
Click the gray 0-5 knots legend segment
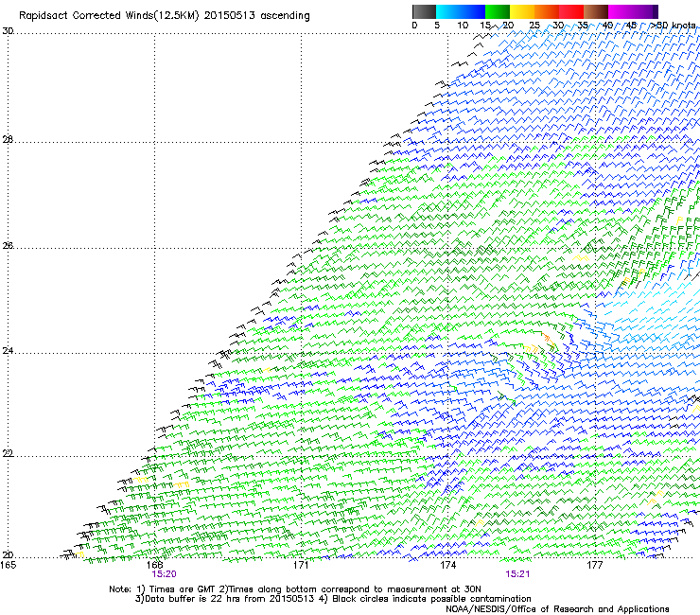pos(424,11)
